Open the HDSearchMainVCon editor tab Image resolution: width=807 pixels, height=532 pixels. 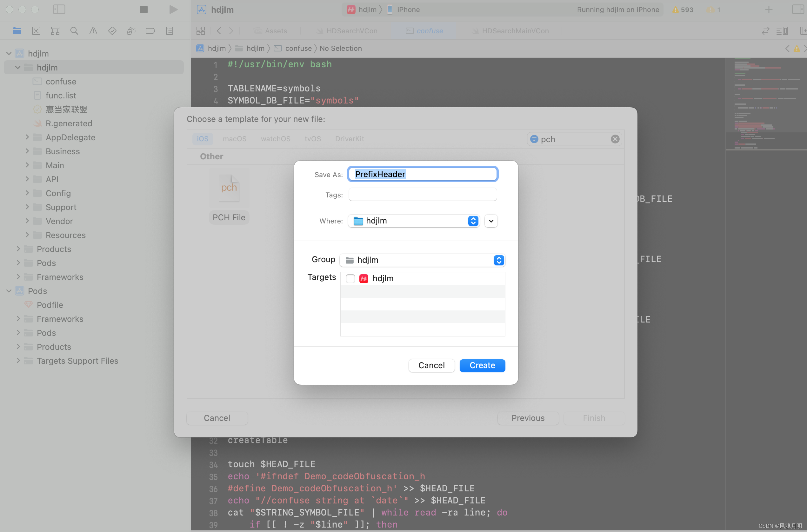(510, 31)
